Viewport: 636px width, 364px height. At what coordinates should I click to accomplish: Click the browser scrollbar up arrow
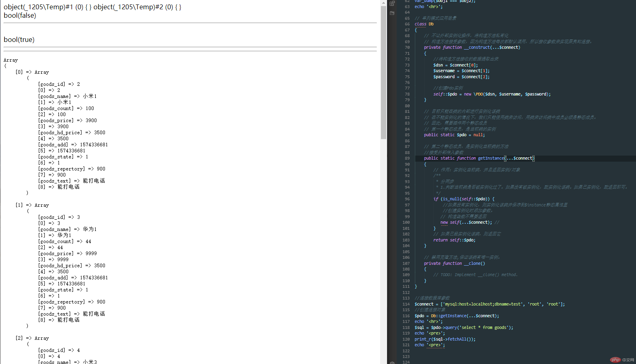pyautogui.click(x=383, y=3)
